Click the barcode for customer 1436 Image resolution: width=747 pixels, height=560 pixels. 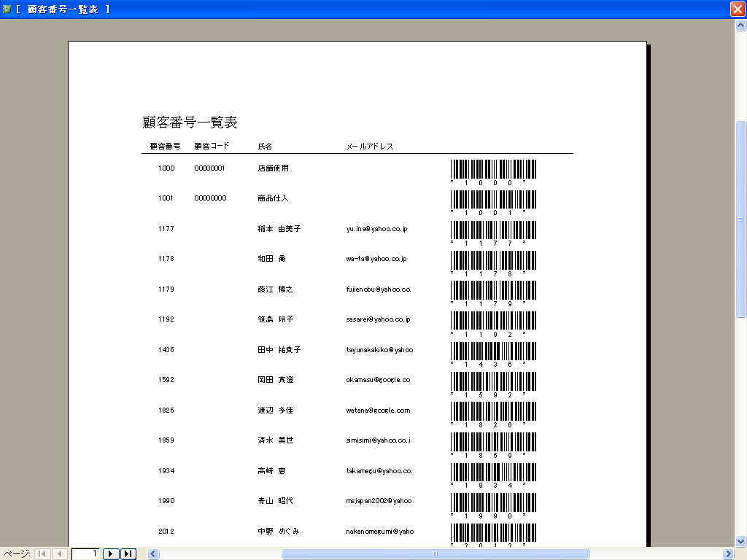494,354
